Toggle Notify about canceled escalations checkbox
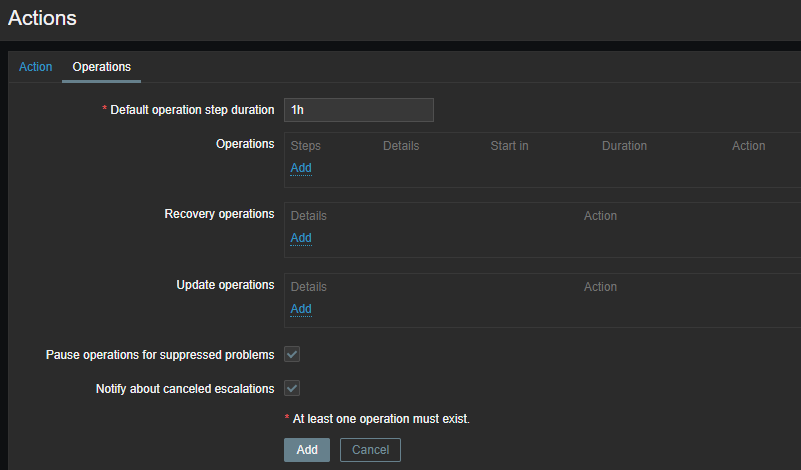 click(292, 388)
